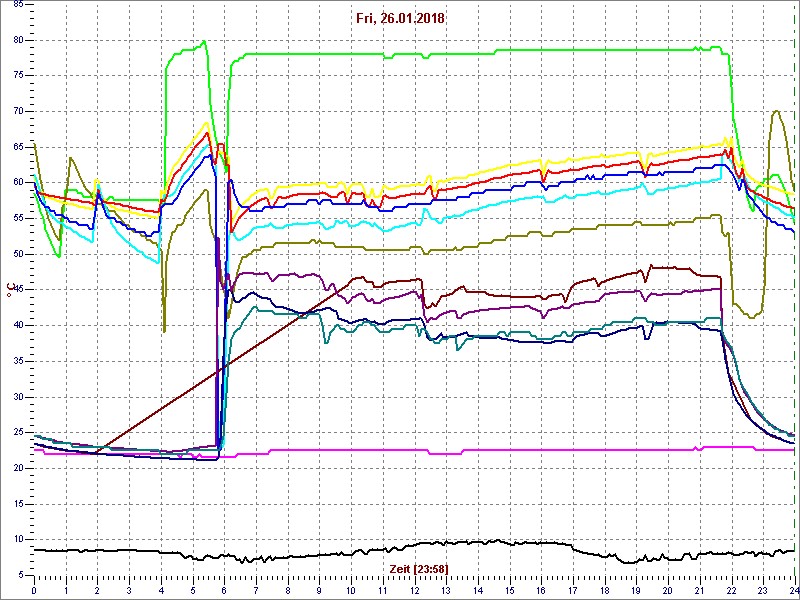800x600 pixels.
Task: Click hour 6 on time axis
Action: point(224,589)
